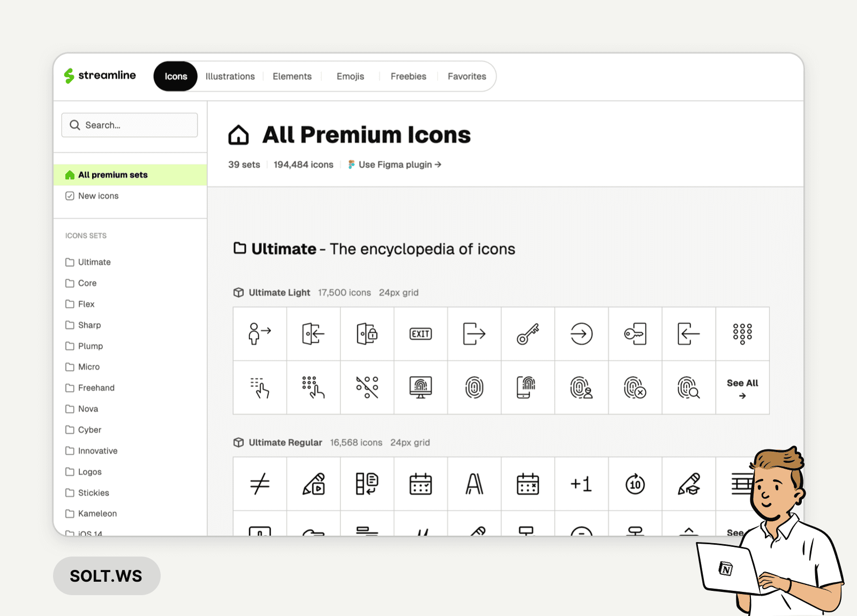
Task: Open the Kameleon icon set folder
Action: pos(91,514)
